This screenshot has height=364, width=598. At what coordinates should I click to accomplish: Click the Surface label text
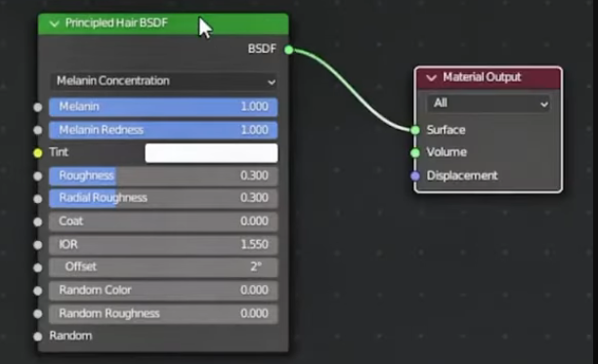[446, 130]
